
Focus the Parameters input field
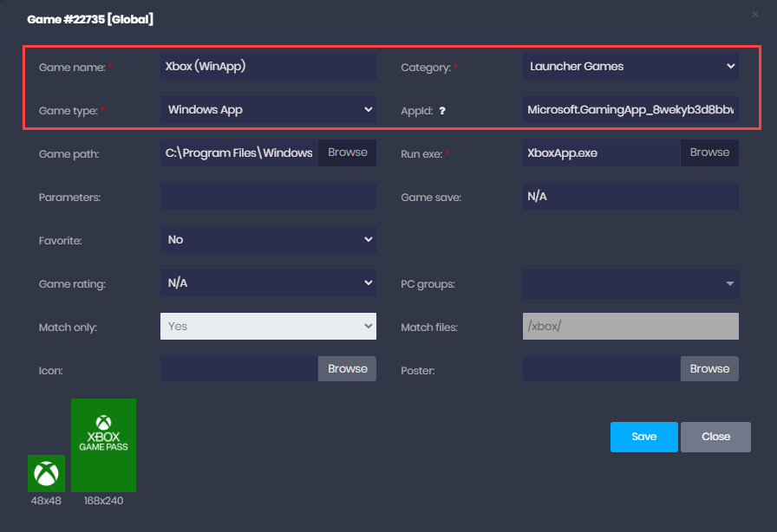click(268, 197)
